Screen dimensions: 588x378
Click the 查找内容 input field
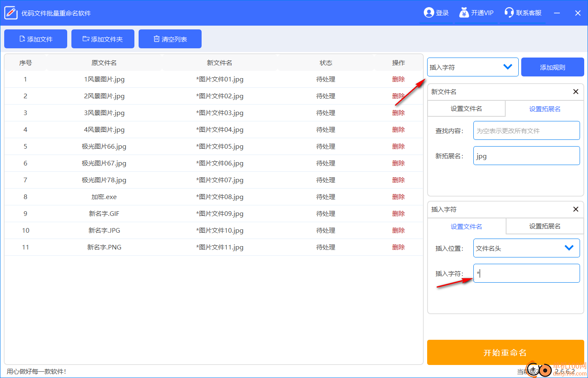click(527, 131)
